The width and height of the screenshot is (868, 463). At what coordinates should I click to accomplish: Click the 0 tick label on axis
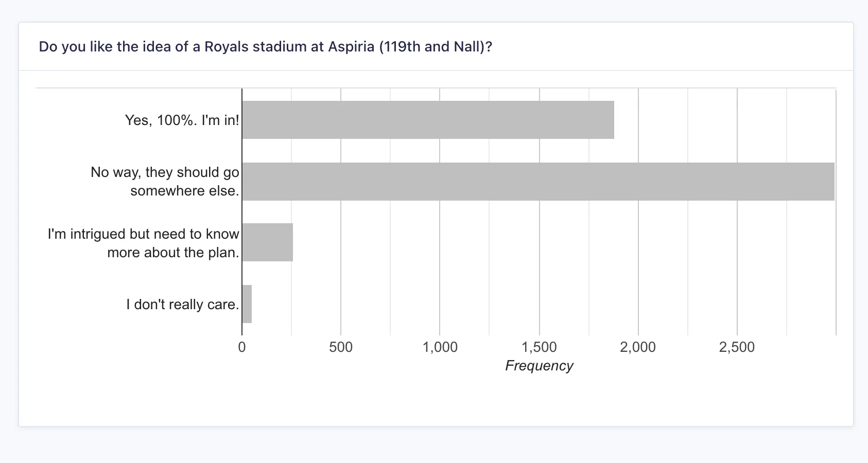pos(242,347)
